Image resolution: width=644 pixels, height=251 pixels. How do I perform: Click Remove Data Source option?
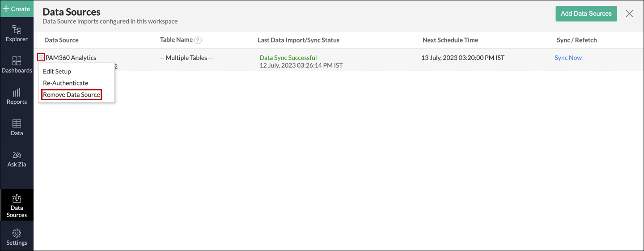click(72, 95)
